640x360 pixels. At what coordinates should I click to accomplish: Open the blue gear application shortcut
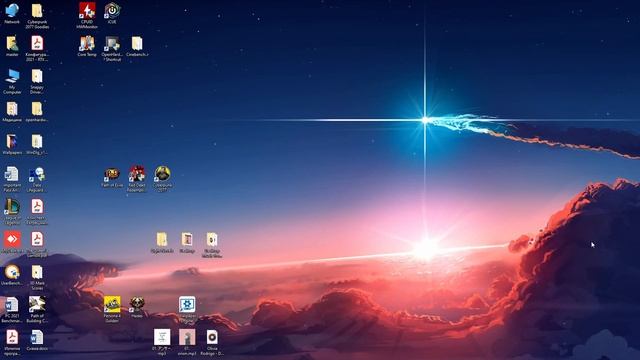point(187,309)
